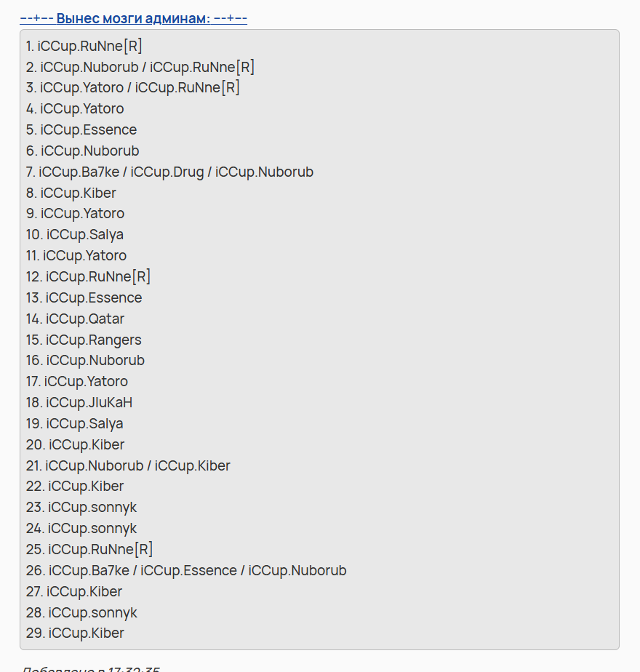Image resolution: width=640 pixels, height=672 pixels.
Task: Select entry 5 iCCup.Essence
Action: click(x=81, y=130)
